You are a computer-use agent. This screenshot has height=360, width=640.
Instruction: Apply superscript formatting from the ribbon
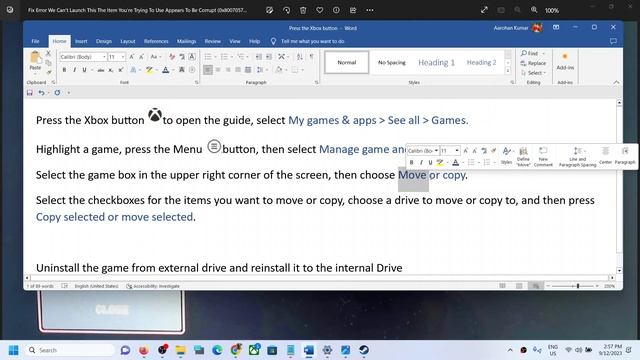click(x=121, y=70)
